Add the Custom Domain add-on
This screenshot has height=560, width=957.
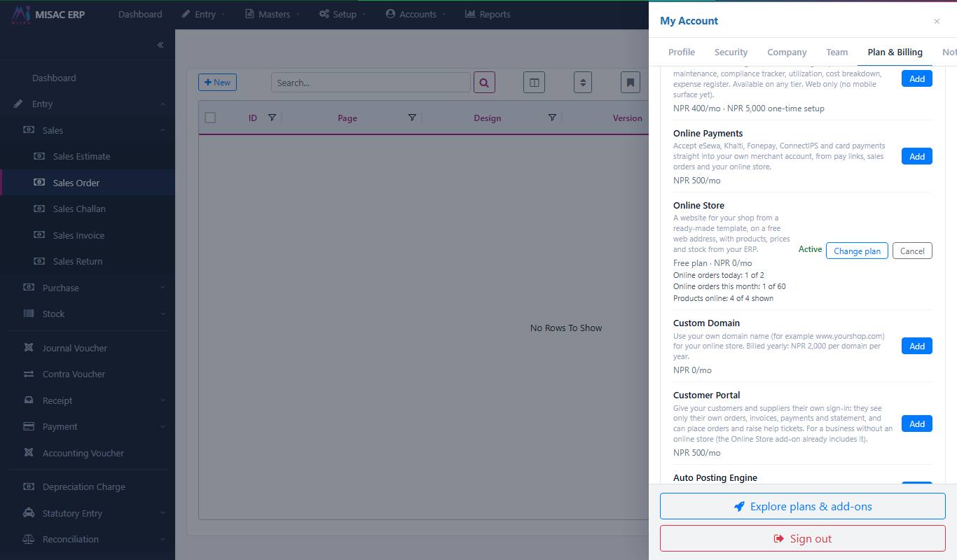[917, 346]
